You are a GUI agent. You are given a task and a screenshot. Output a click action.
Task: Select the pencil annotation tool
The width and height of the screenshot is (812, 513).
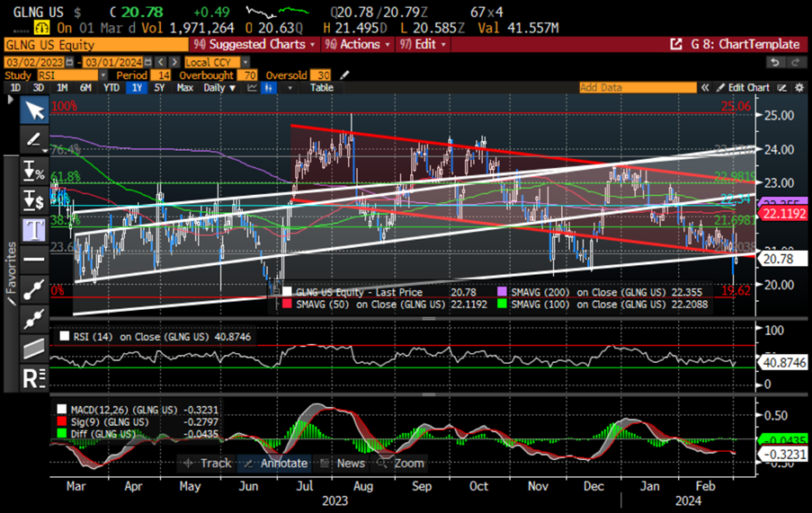tap(33, 139)
